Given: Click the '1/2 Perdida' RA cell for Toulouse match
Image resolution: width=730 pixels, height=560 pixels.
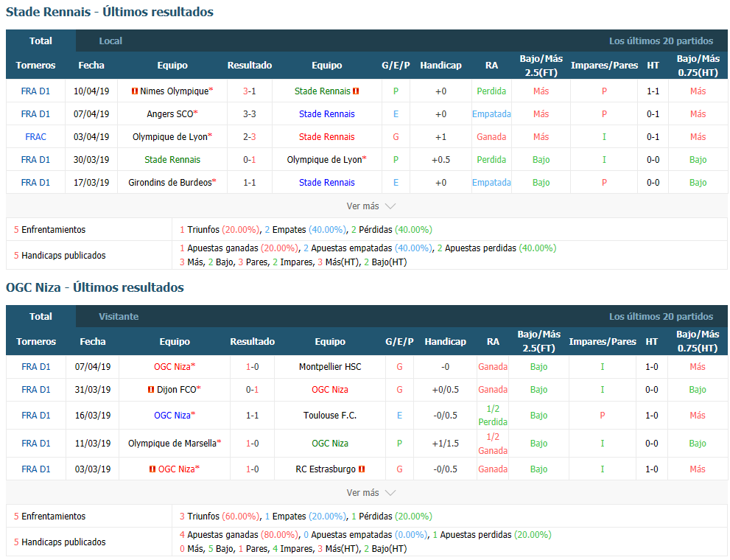Looking at the screenshot, I should (x=493, y=416).
